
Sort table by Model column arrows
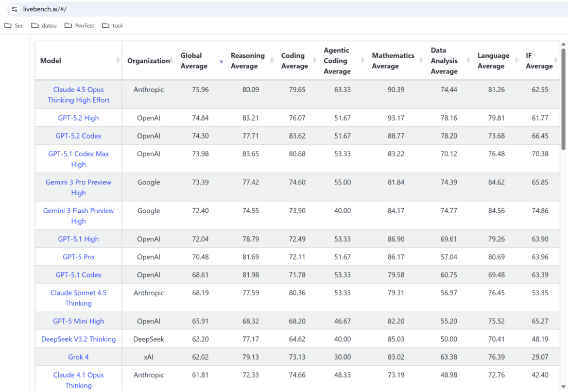(x=118, y=60)
